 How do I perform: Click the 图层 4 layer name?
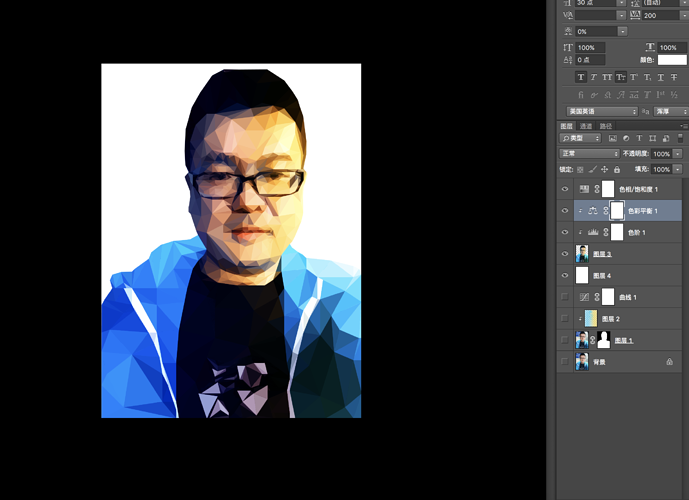pyautogui.click(x=602, y=275)
